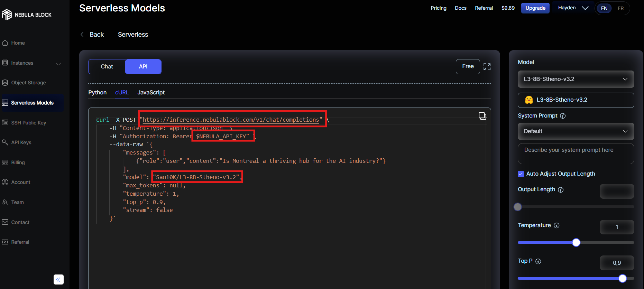
Task: Open the System Prompt Default dropdown
Action: tap(576, 131)
